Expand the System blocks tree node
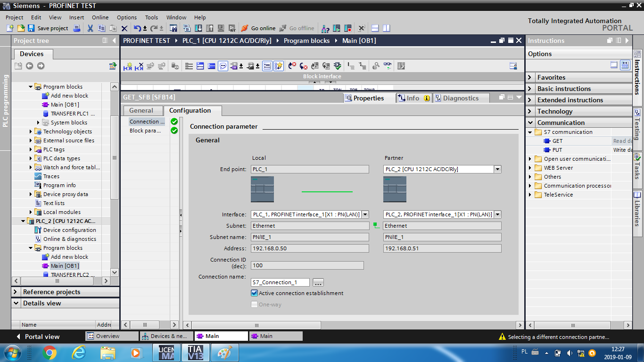 (39, 123)
